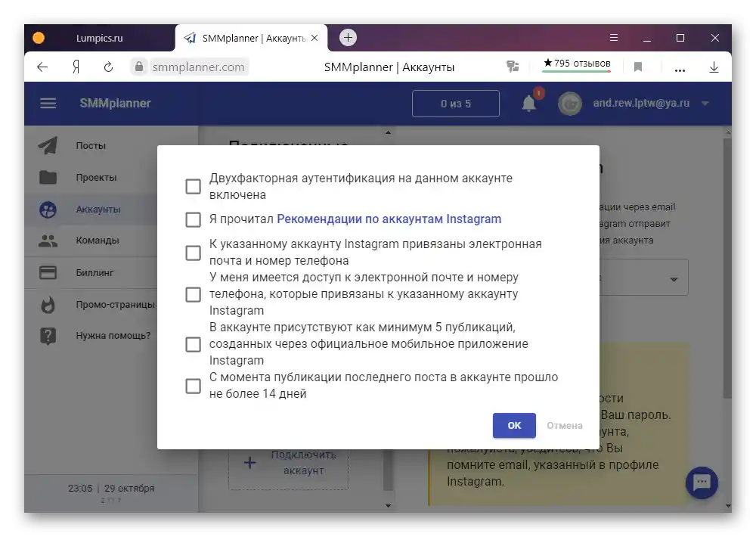Open browser downloads icon
Screen dimensions: 756x537
point(714,67)
